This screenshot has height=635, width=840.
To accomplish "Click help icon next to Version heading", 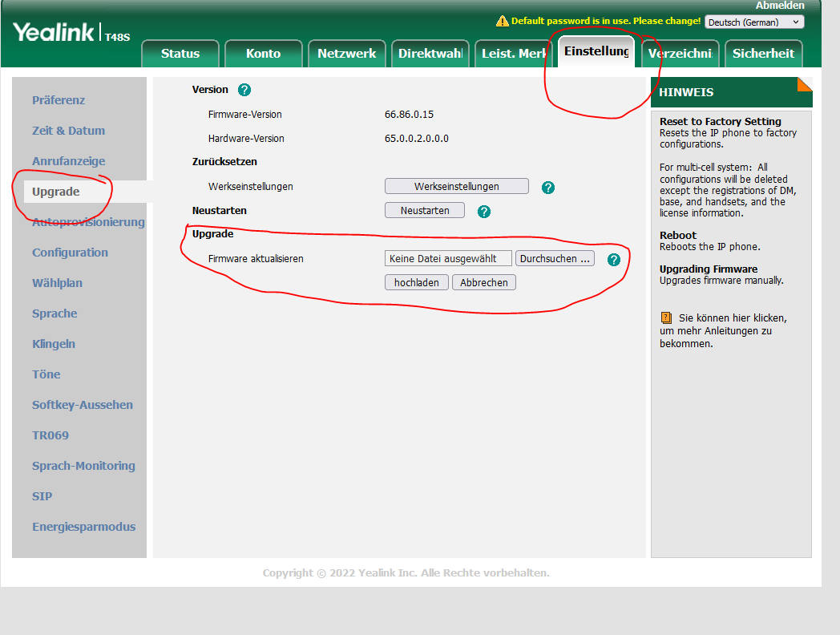I will pyautogui.click(x=244, y=90).
